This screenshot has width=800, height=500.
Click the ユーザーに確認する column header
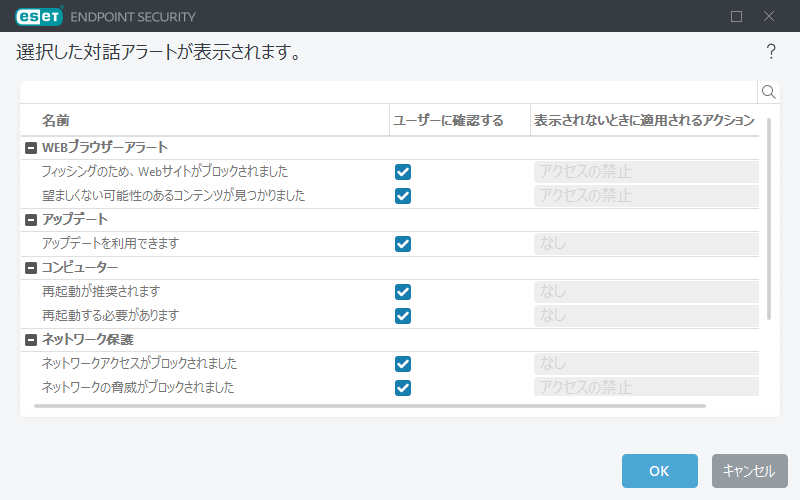click(x=448, y=120)
